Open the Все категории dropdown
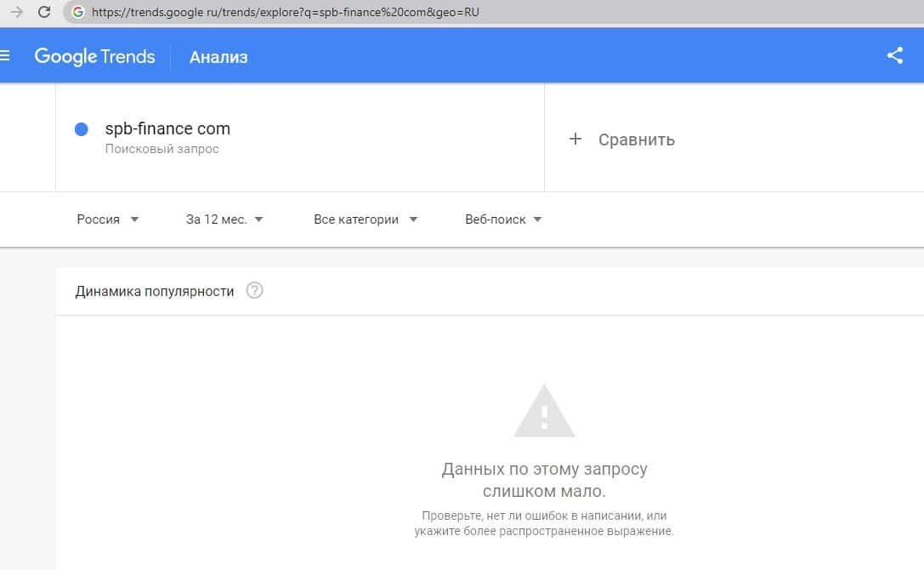Viewport: 924px width, 570px height. [x=366, y=219]
